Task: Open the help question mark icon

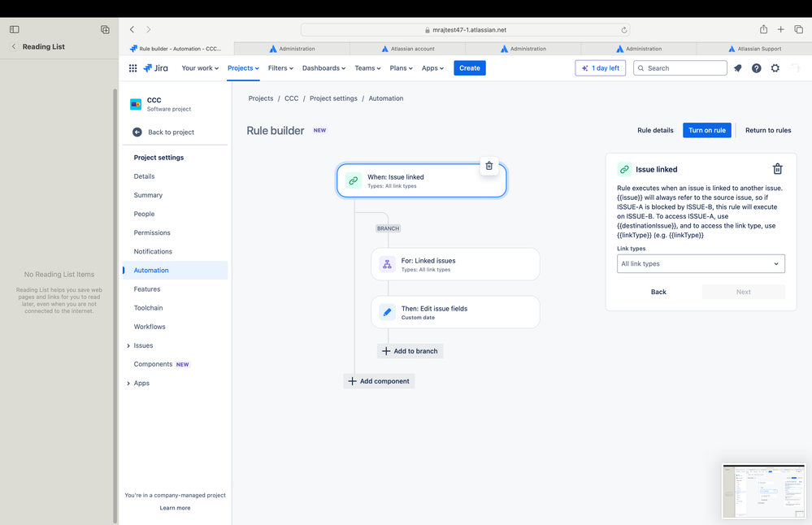Action: (x=756, y=67)
